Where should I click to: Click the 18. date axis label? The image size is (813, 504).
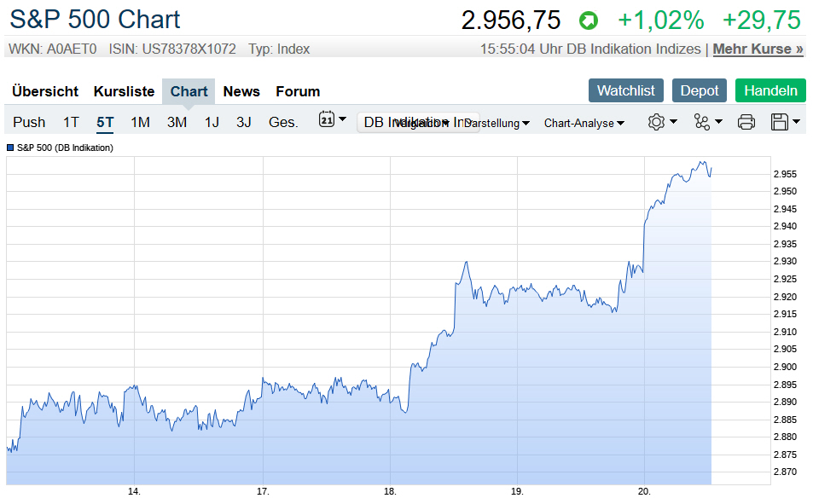tap(390, 491)
